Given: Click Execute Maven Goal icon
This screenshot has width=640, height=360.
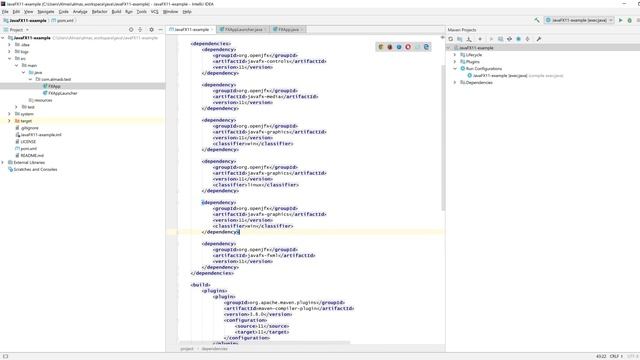Looking at the screenshot, I should [500, 39].
